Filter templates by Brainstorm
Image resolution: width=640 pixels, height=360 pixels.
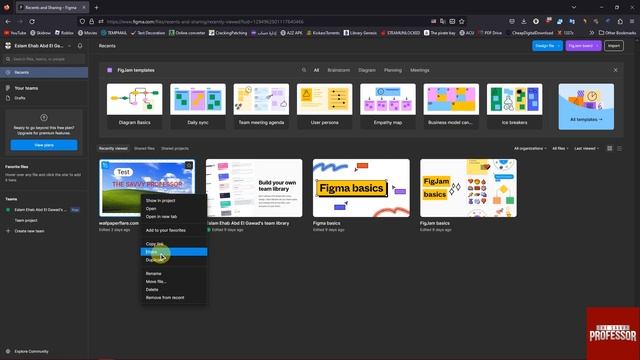[338, 70]
